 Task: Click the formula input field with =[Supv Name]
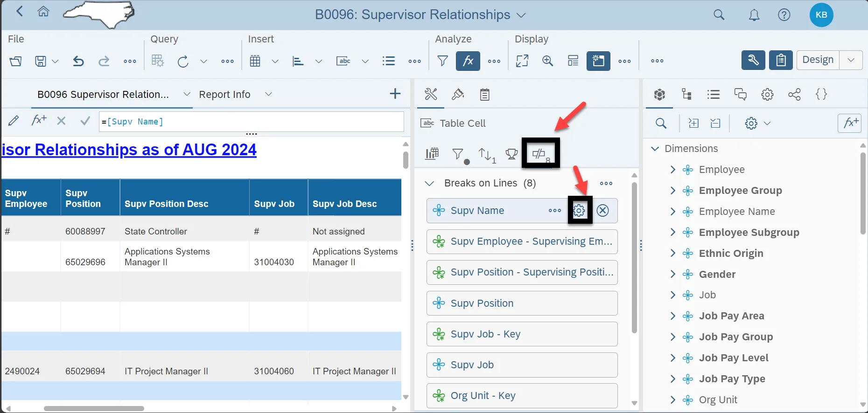point(251,122)
